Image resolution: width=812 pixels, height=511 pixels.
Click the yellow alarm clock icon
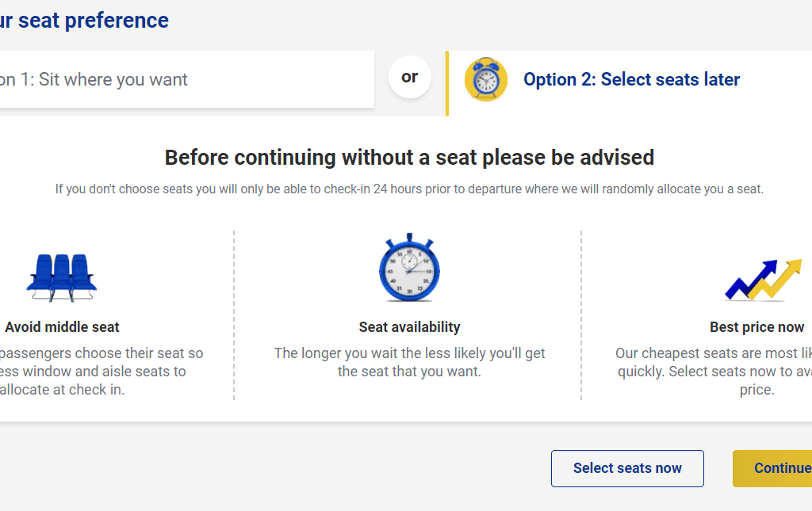tap(486, 79)
